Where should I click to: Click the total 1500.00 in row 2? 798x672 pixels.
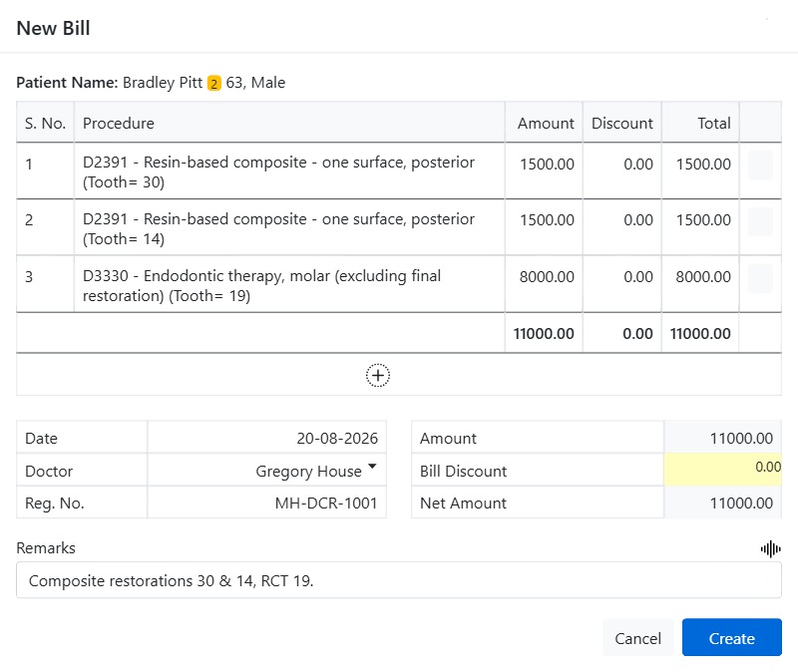tap(703, 219)
